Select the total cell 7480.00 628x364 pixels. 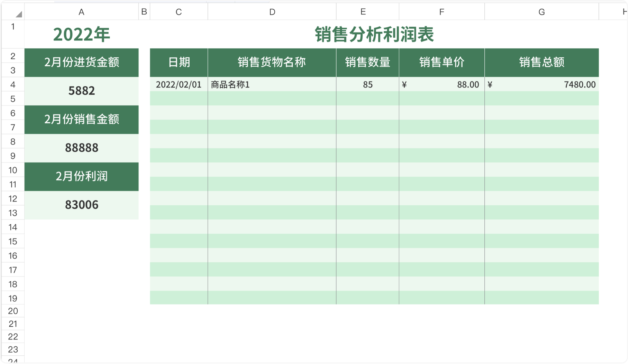541,84
